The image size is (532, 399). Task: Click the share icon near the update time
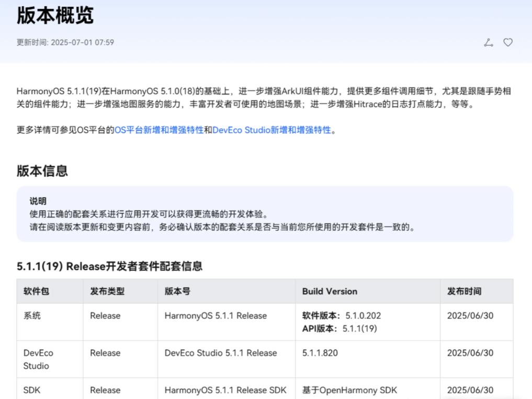click(x=489, y=42)
